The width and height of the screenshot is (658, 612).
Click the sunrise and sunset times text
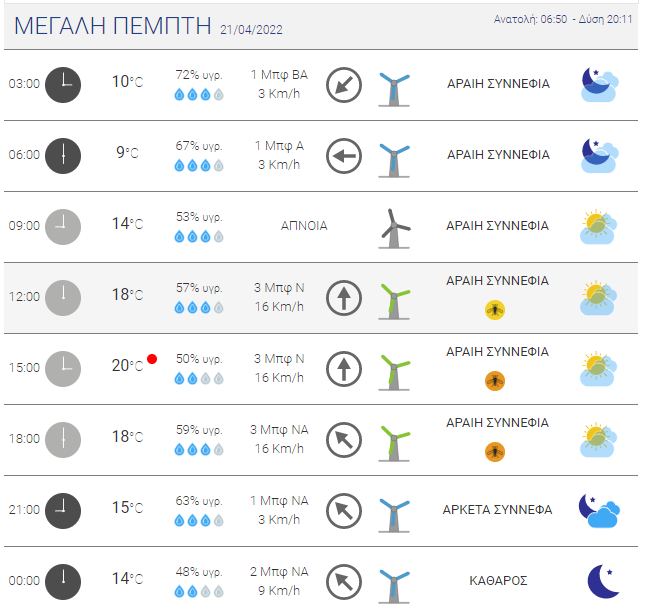(x=563, y=19)
